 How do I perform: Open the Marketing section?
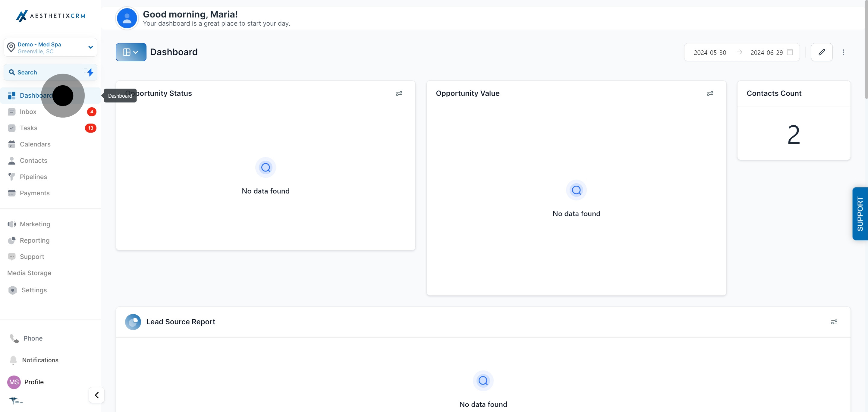[x=35, y=224]
